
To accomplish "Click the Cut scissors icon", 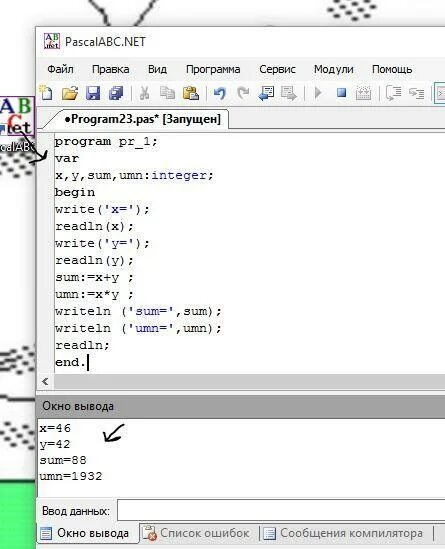I will pyautogui.click(x=144, y=93).
